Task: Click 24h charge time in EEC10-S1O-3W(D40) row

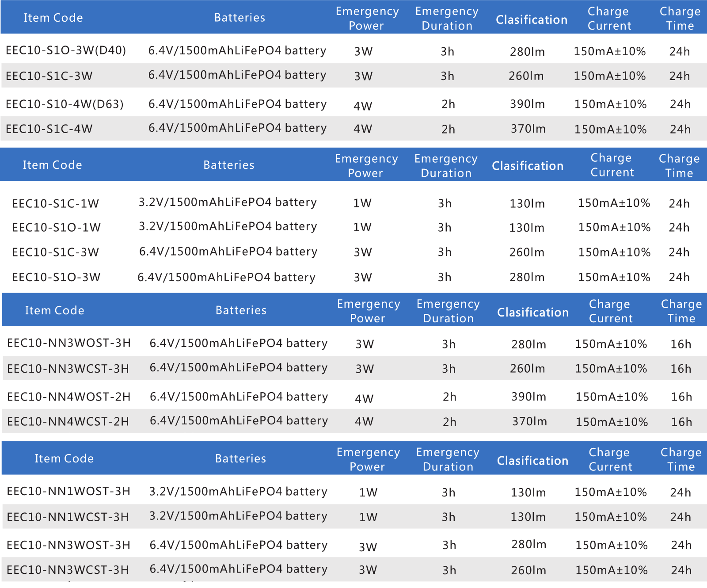Action: pos(679,52)
